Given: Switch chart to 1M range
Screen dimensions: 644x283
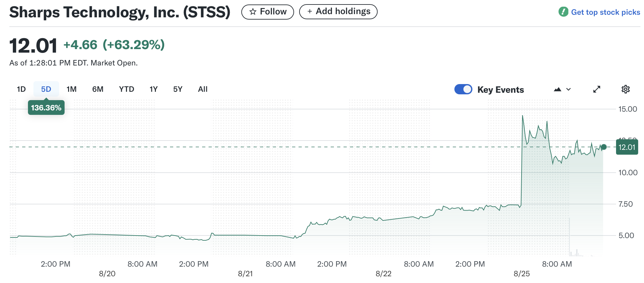Looking at the screenshot, I should [x=71, y=89].
